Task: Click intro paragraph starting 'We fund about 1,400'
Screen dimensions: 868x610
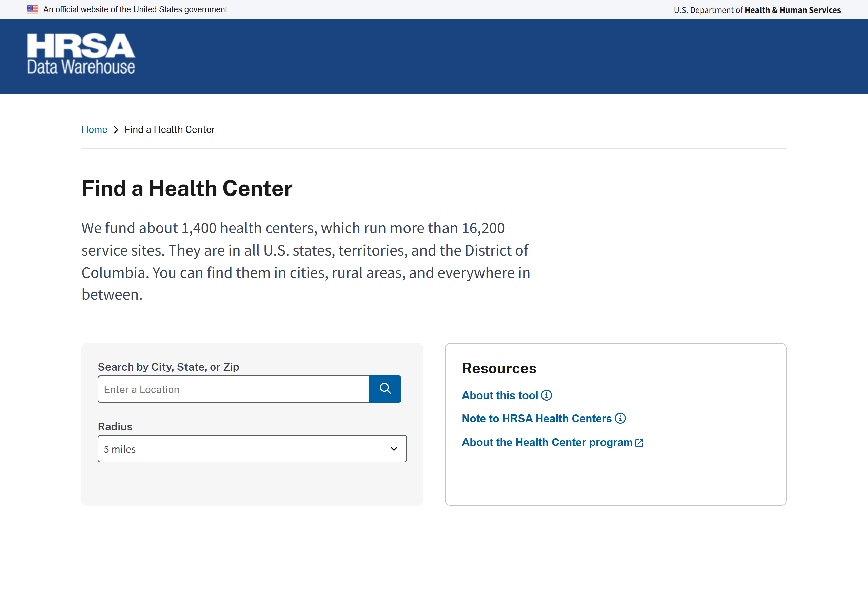Action: pyautogui.click(x=306, y=261)
